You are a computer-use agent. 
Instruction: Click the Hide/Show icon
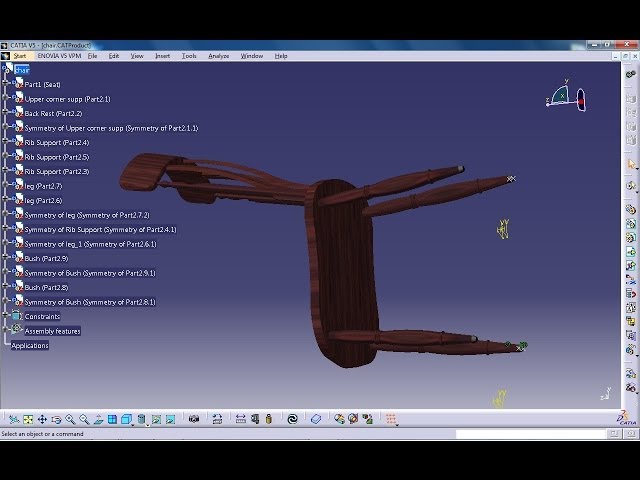tap(156, 419)
